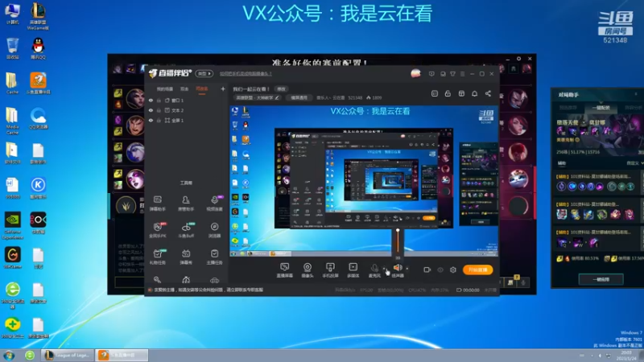Click the edit button beside the stream title
The image size is (644, 362).
[x=281, y=88]
